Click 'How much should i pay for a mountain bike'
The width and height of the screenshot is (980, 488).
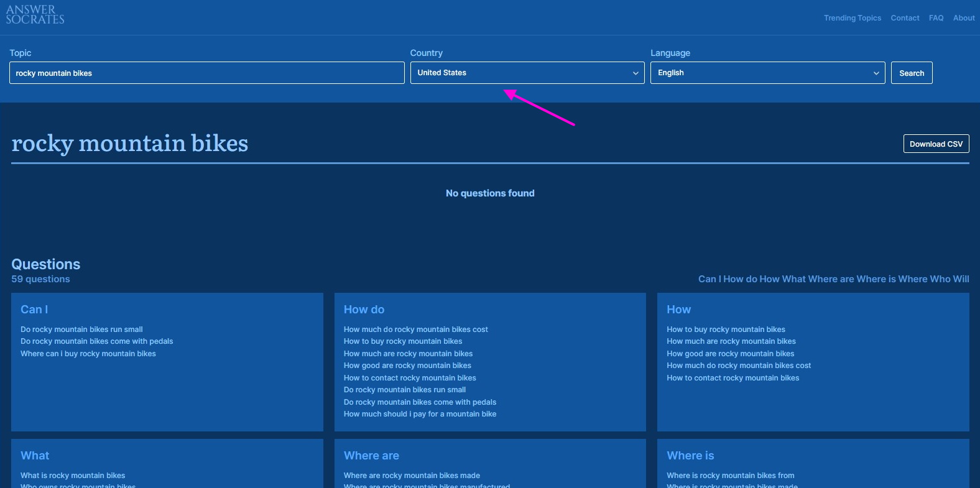(x=420, y=414)
